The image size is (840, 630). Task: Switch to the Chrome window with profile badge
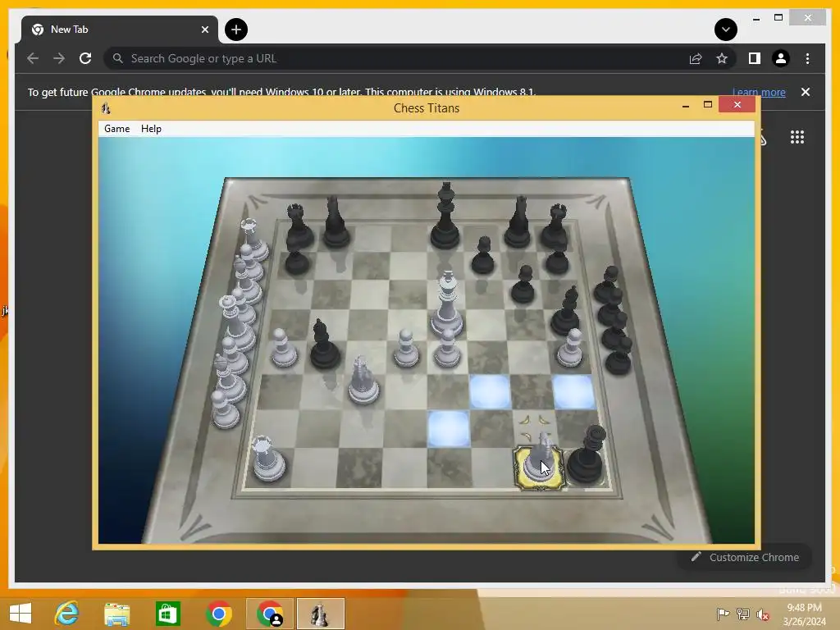tap(270, 614)
